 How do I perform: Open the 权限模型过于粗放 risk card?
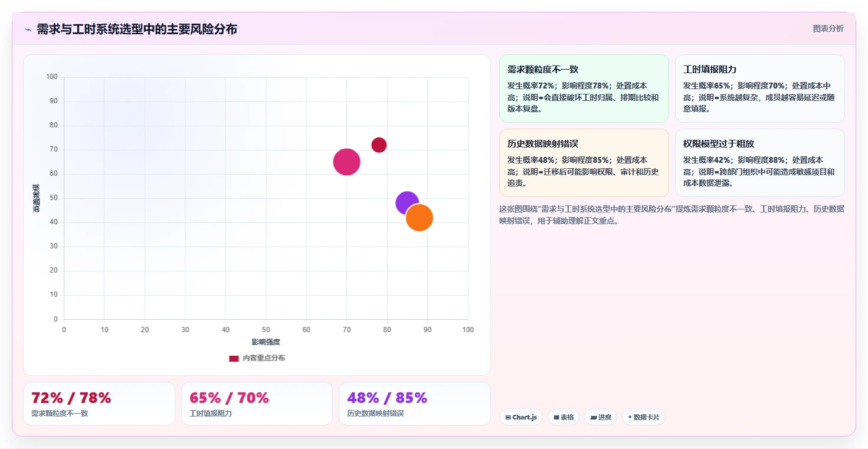[760, 163]
